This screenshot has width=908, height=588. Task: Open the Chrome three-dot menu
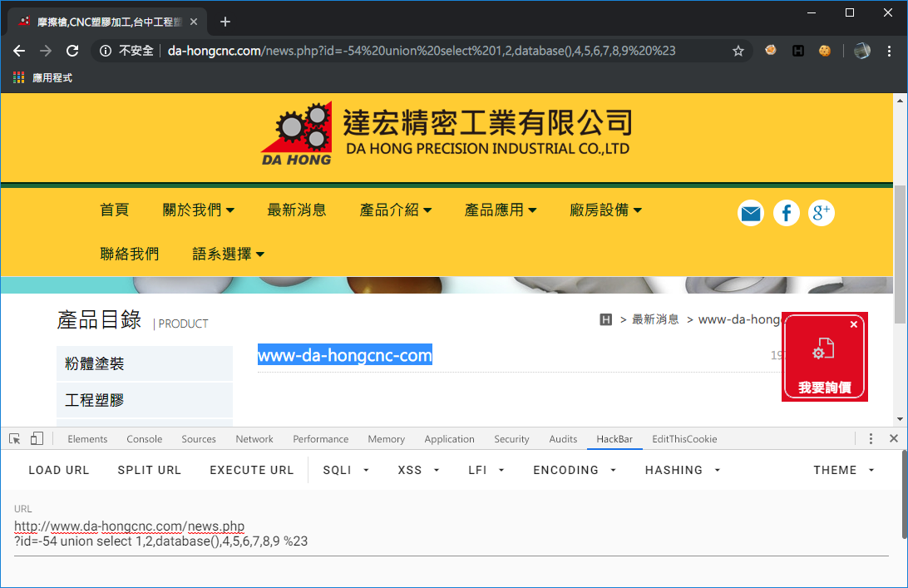pos(889,51)
